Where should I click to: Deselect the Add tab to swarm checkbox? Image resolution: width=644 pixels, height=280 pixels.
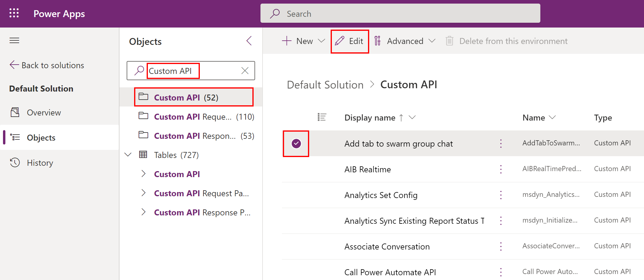(296, 144)
